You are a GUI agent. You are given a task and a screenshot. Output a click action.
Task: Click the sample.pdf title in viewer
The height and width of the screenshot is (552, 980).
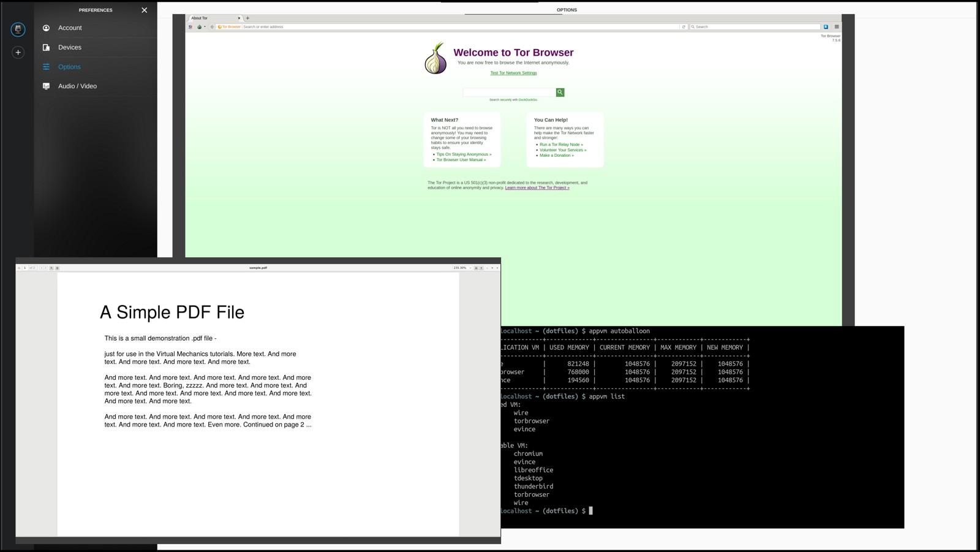(258, 268)
